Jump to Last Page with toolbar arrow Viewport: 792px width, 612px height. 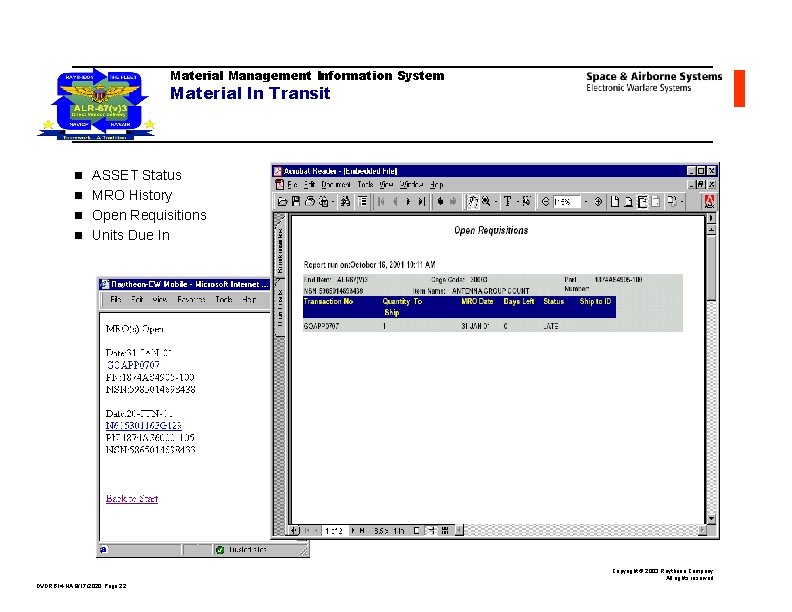(422, 201)
